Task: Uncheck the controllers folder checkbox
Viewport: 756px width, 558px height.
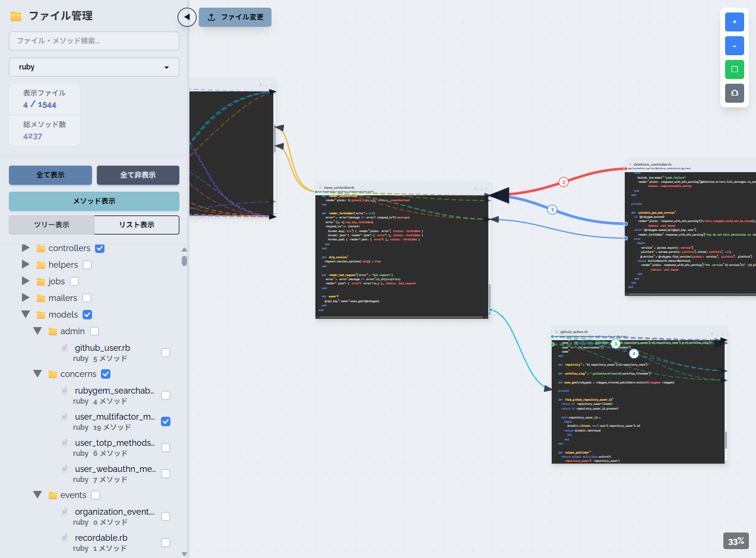Action: click(x=100, y=248)
